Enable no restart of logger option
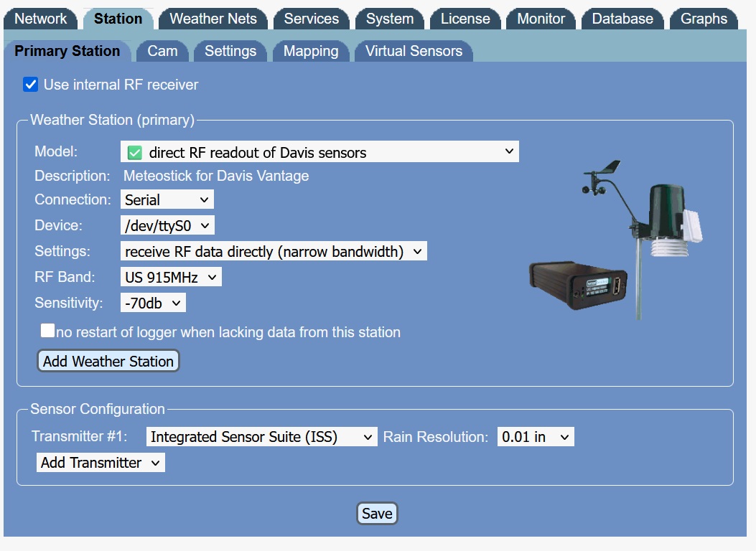This screenshot has height=551, width=756. pyautogui.click(x=48, y=331)
